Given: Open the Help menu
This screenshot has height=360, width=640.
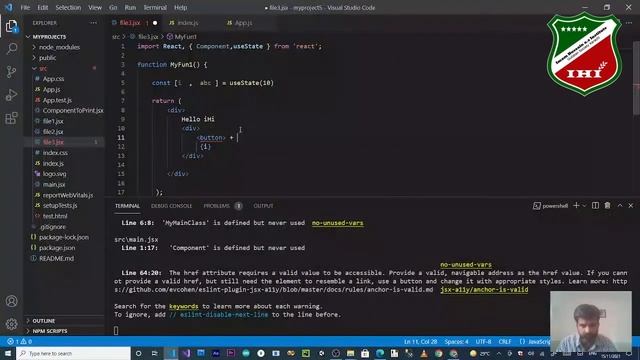Looking at the screenshot, I should click(x=180, y=7).
